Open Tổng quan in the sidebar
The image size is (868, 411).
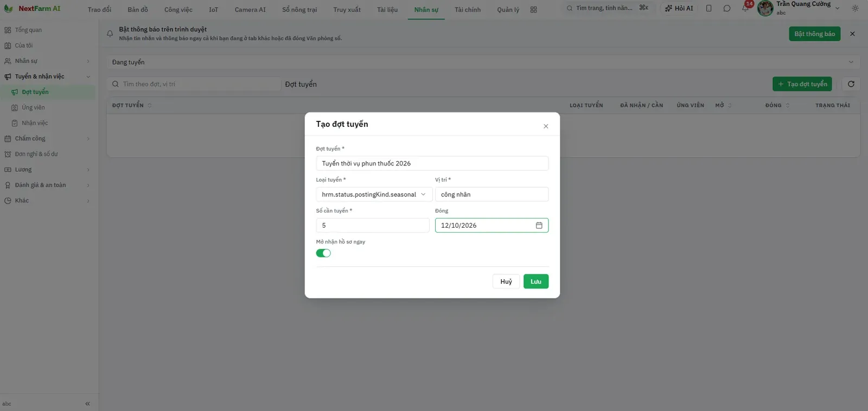click(x=28, y=30)
